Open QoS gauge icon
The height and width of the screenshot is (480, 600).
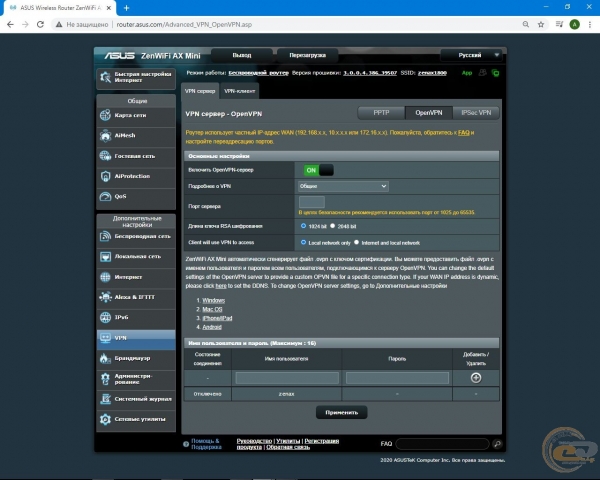(105, 196)
